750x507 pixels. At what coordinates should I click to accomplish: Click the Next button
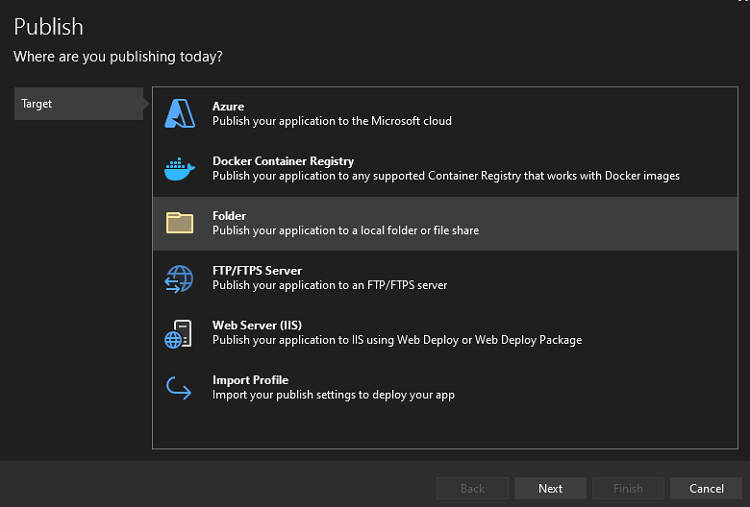[550, 488]
